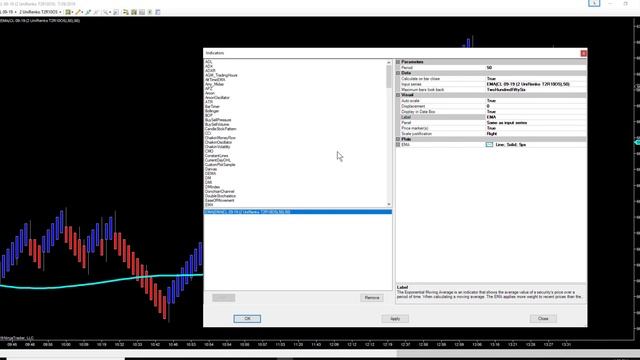640x360 pixels.
Task: Click the indicator list scrollbar thumb
Action: [x=389, y=77]
